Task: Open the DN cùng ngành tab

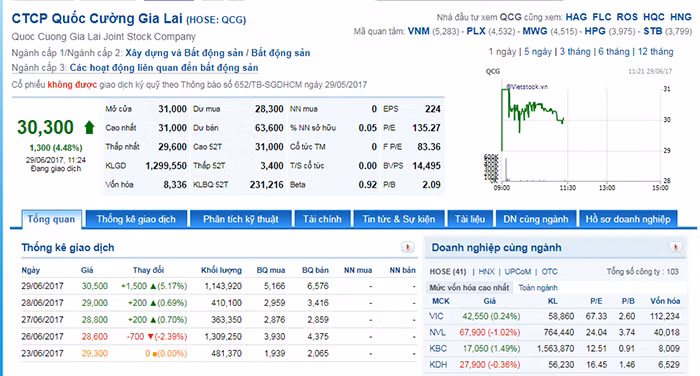Action: 536,219
